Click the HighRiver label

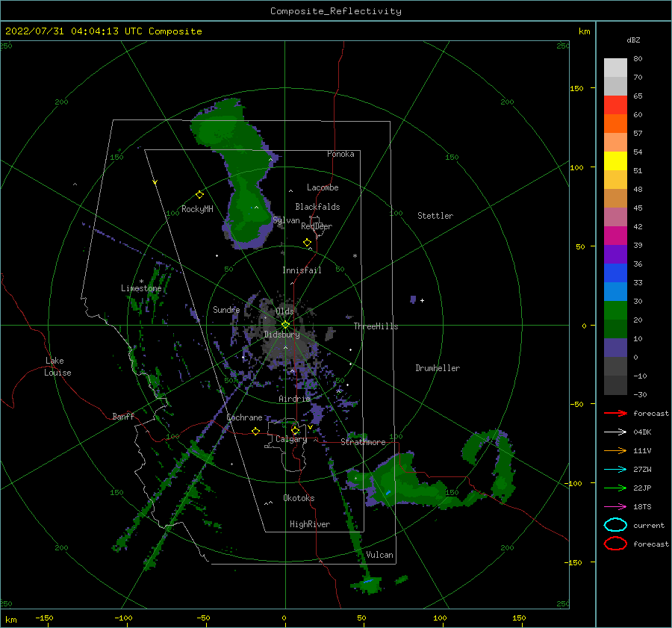point(310,524)
